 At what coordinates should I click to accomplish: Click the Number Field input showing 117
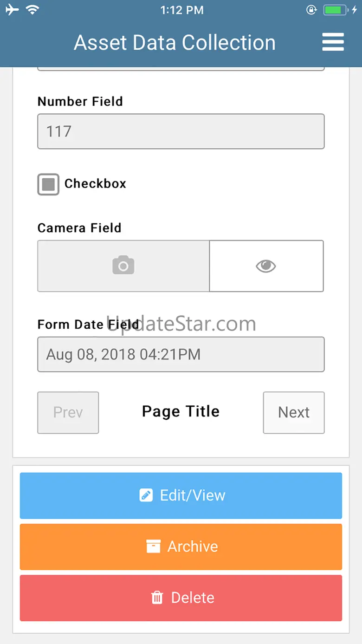coord(181,131)
